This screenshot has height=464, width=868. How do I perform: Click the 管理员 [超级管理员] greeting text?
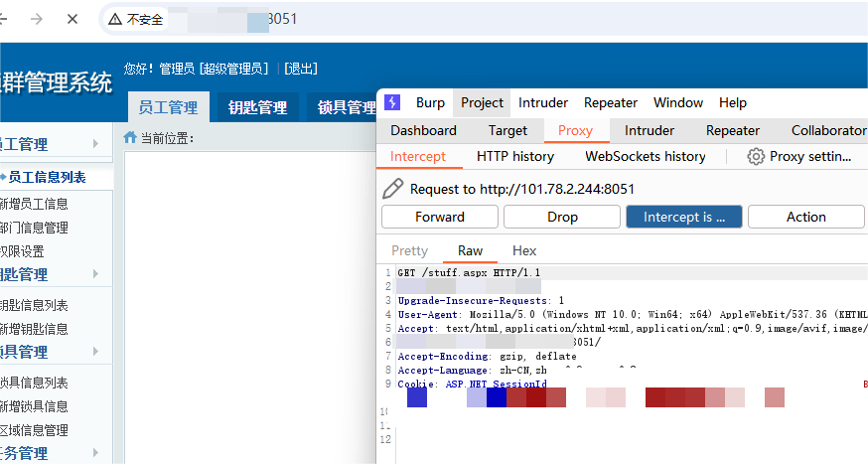(214, 69)
